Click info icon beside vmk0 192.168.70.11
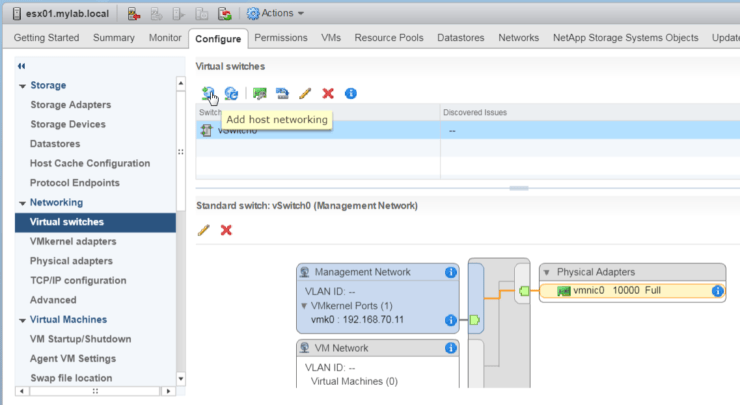 pos(450,321)
